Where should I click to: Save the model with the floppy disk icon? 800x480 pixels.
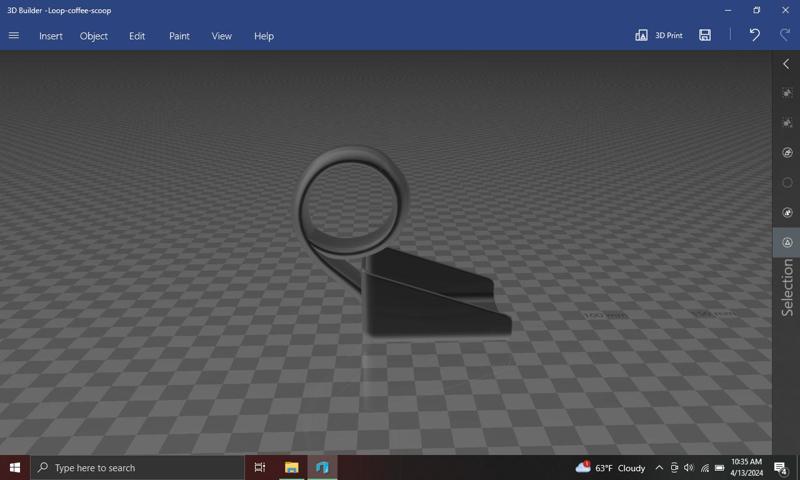click(705, 35)
